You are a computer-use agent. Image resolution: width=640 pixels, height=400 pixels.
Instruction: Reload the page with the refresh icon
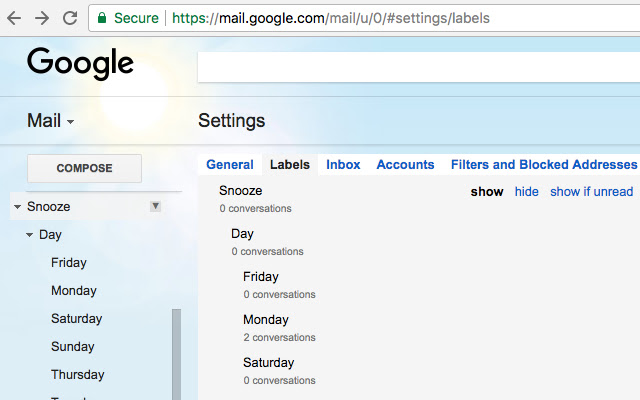coord(70,18)
